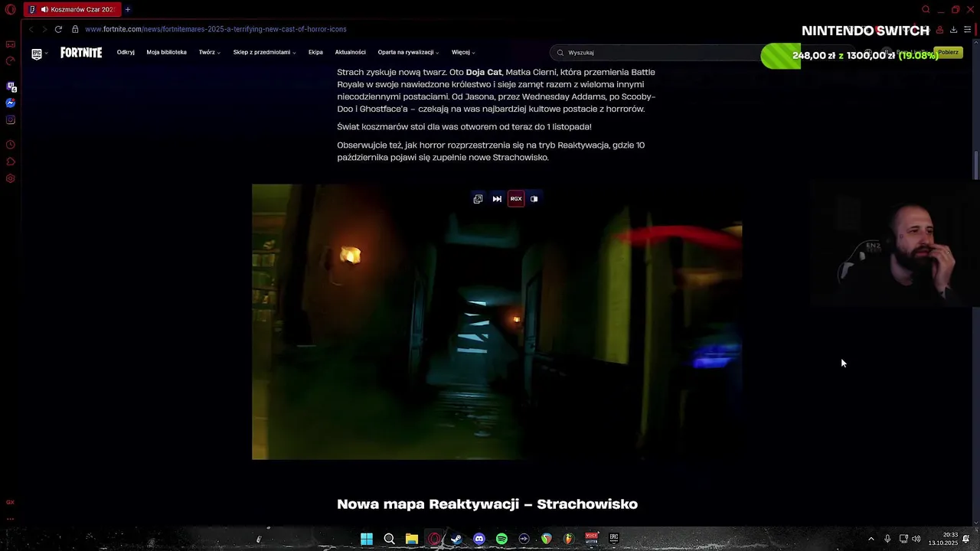
Task: Open the Odkryj menu item
Action: (x=126, y=53)
